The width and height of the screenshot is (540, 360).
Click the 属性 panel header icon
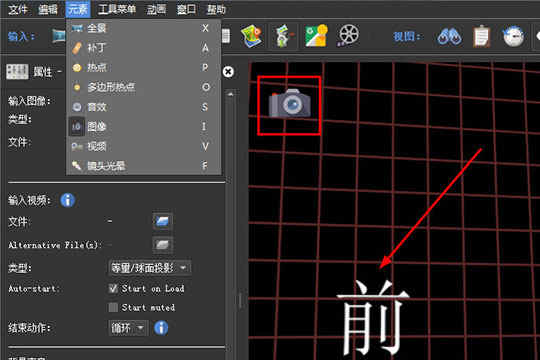tap(17, 72)
